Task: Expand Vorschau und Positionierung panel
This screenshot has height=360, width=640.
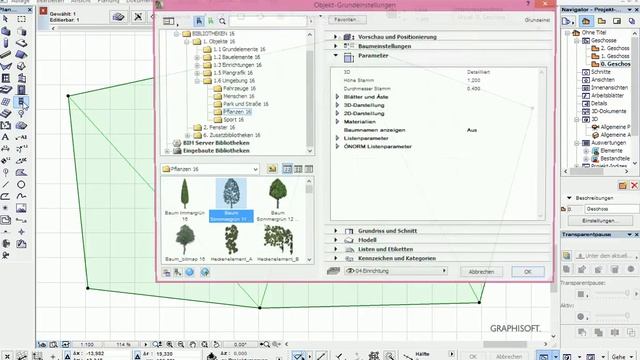Action: point(335,37)
